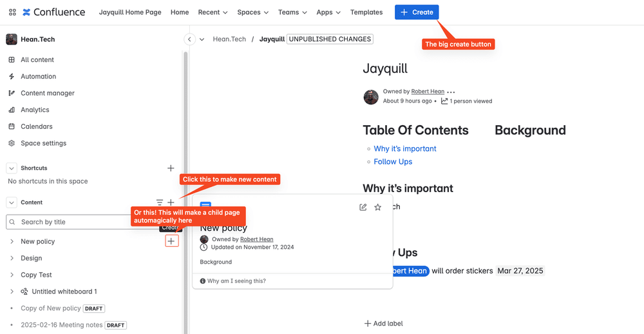Open the Copy Test page in tree

click(37, 275)
